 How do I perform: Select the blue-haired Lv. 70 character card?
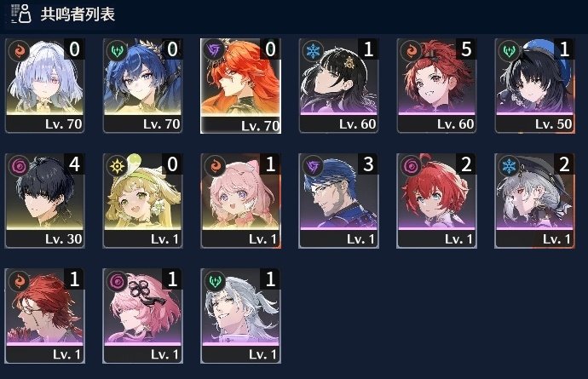142,85
